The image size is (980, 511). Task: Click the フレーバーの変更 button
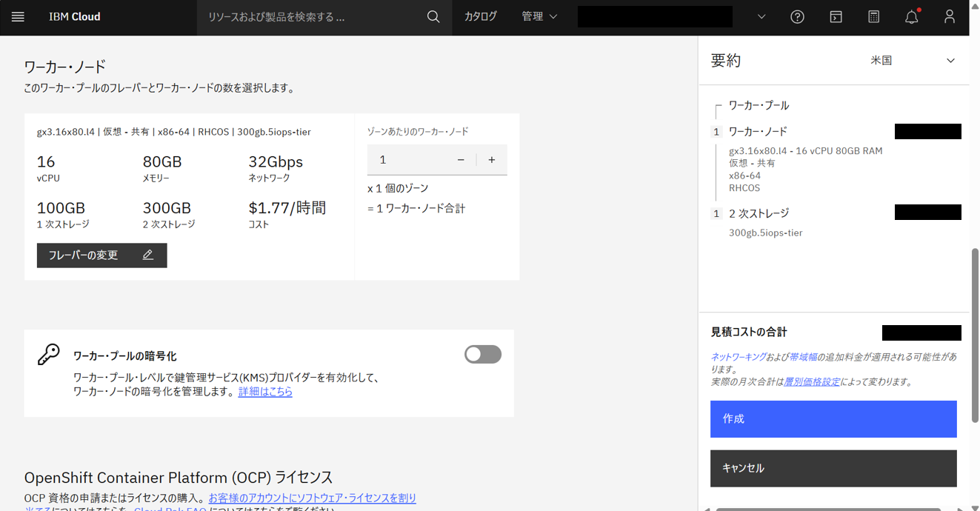[101, 255]
